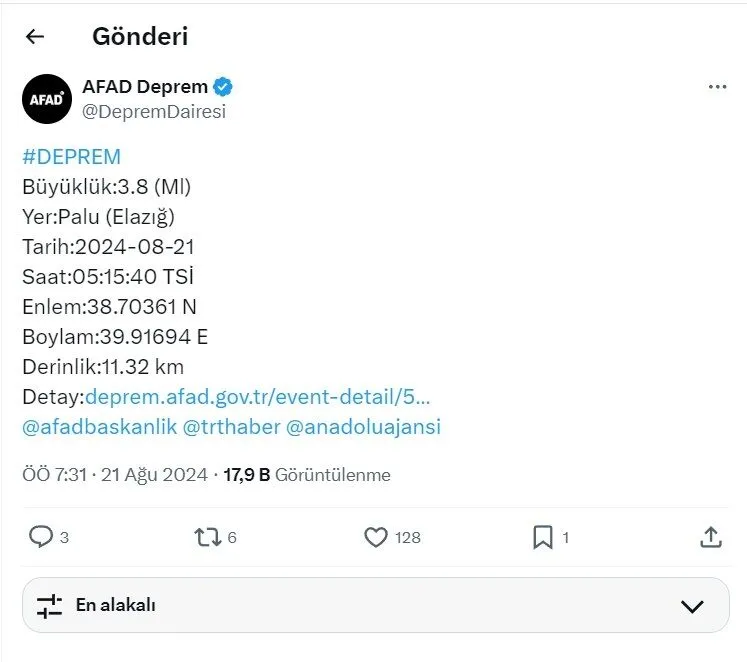
Task: Open the AFAD profile avatar
Action: (x=47, y=99)
